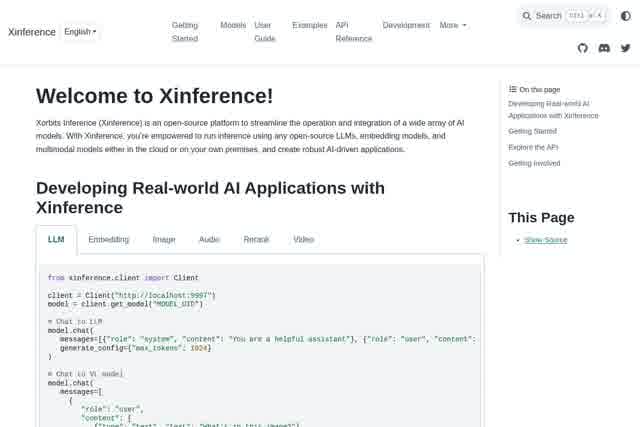
Task: Open the Examples navigation item
Action: pos(310,25)
